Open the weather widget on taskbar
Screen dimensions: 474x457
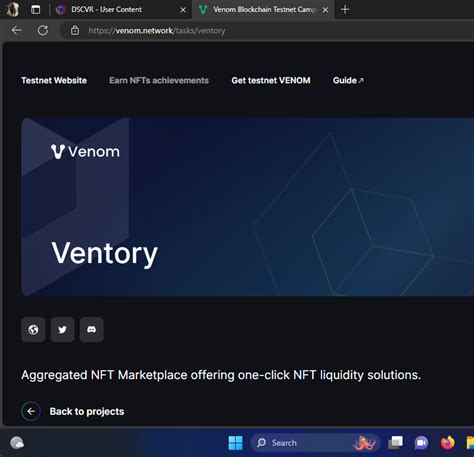[x=17, y=443]
